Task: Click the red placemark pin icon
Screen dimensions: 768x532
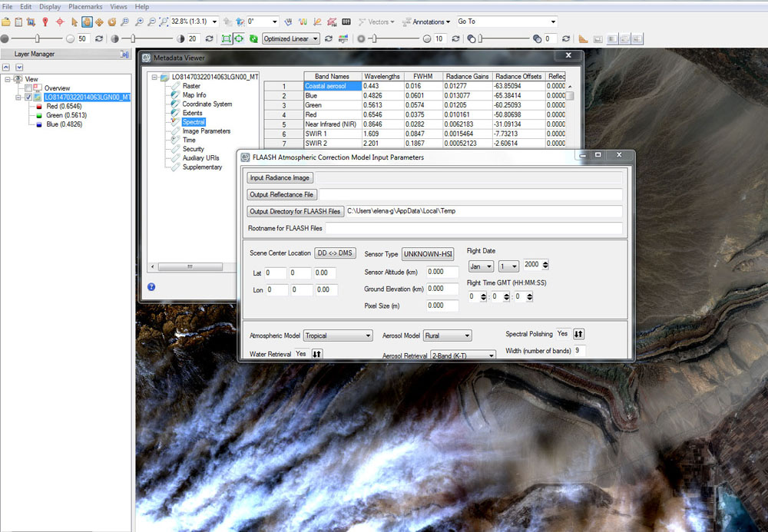Action: pyautogui.click(x=45, y=21)
